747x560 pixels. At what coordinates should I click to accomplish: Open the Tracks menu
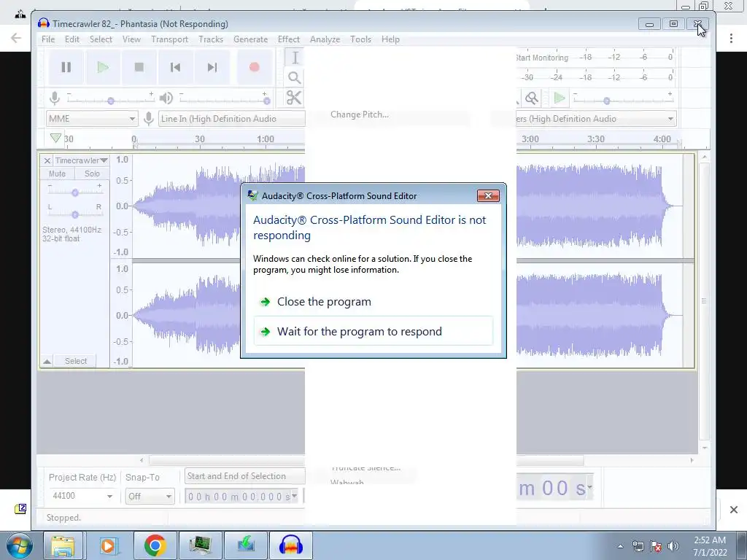[211, 39]
